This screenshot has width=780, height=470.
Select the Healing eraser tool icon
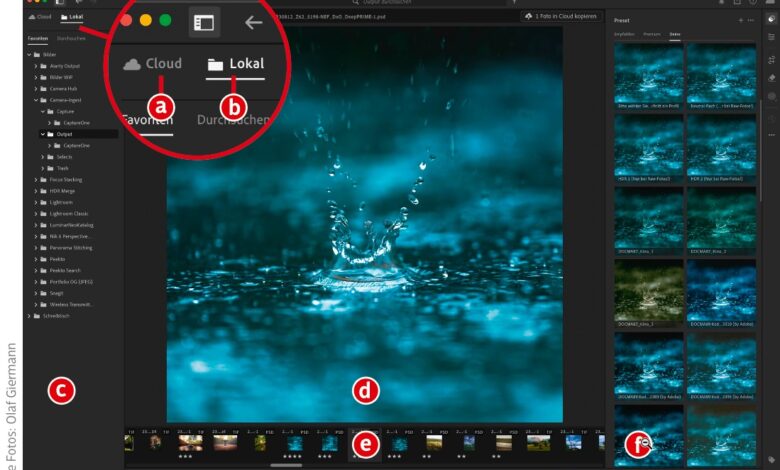click(772, 78)
